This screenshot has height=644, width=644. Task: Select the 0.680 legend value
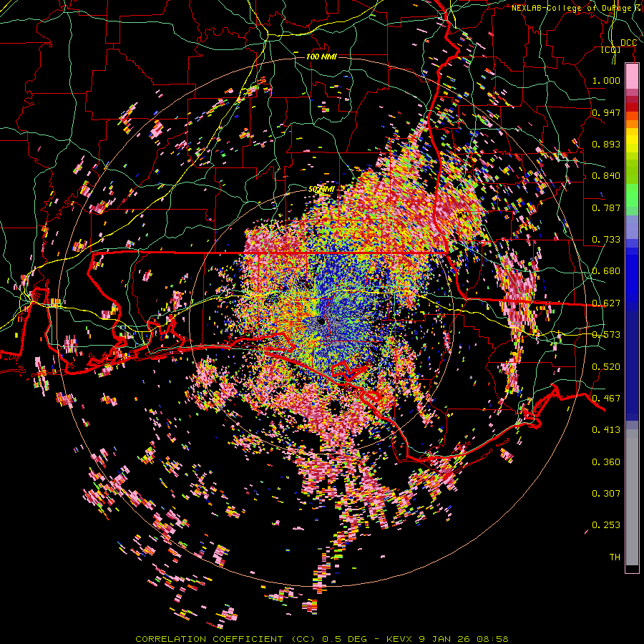point(606,270)
